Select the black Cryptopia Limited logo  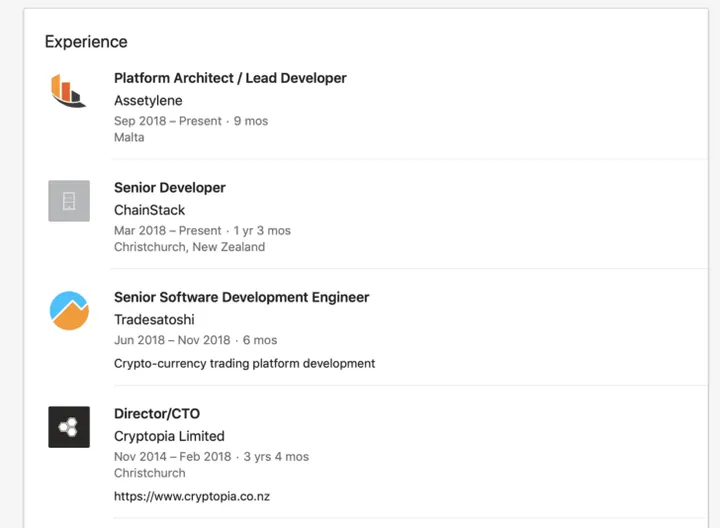click(x=69, y=427)
